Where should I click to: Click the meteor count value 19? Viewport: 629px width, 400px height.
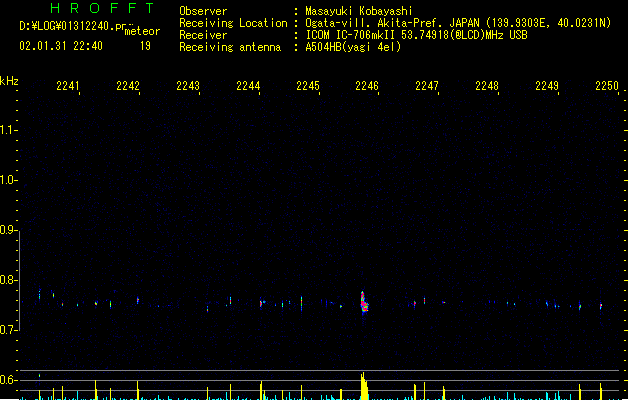pyautogui.click(x=145, y=46)
